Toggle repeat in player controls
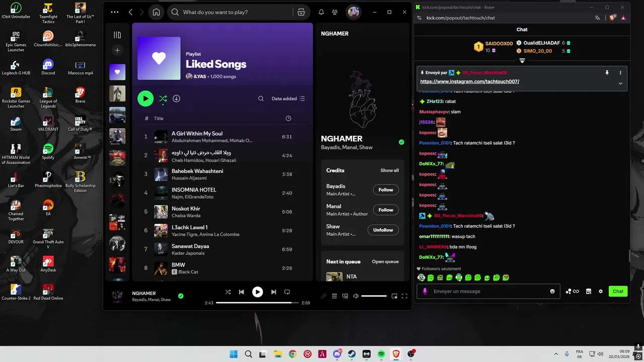Screen dimensions: 644x362 point(287,292)
